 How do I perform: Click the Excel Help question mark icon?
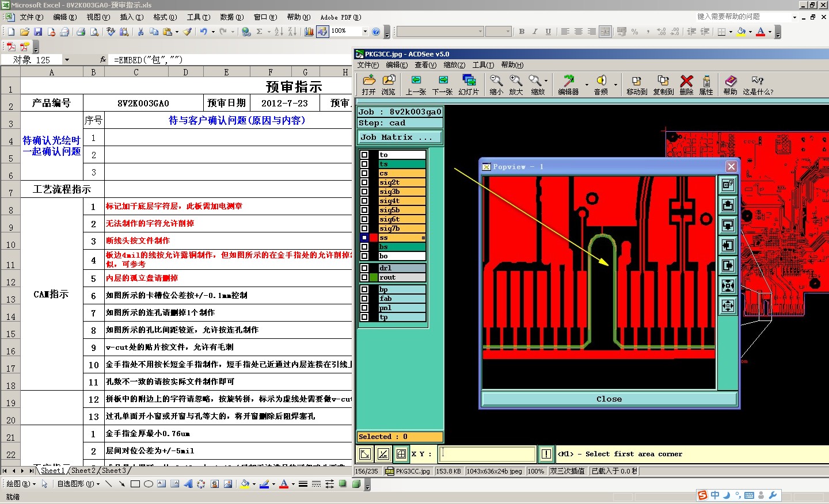pos(376,32)
